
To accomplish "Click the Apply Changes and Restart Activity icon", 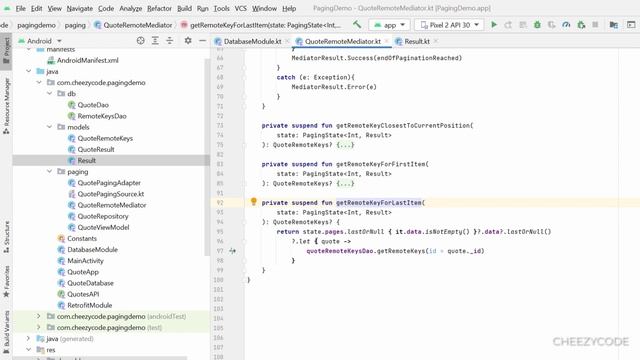I will (508, 25).
